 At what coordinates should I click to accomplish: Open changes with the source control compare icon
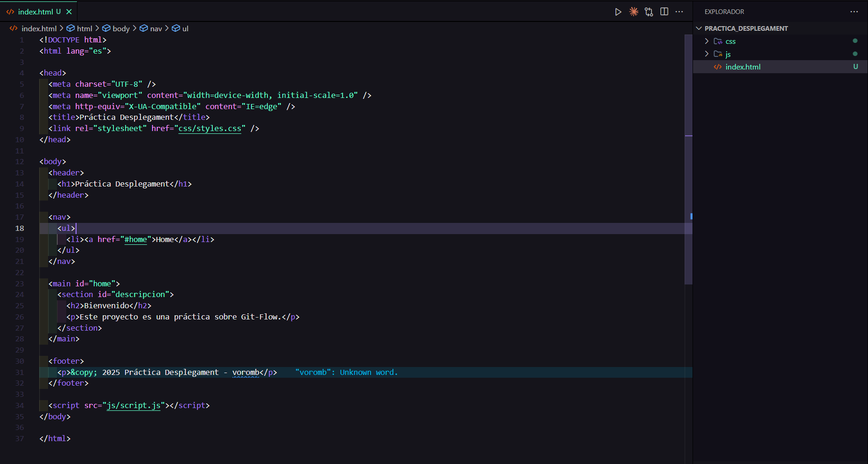649,12
